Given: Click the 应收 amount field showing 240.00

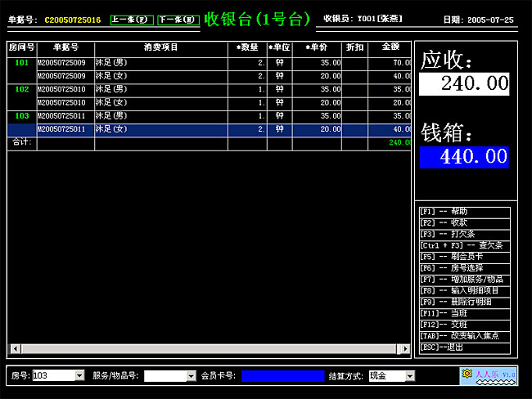Looking at the screenshot, I should click(464, 83).
